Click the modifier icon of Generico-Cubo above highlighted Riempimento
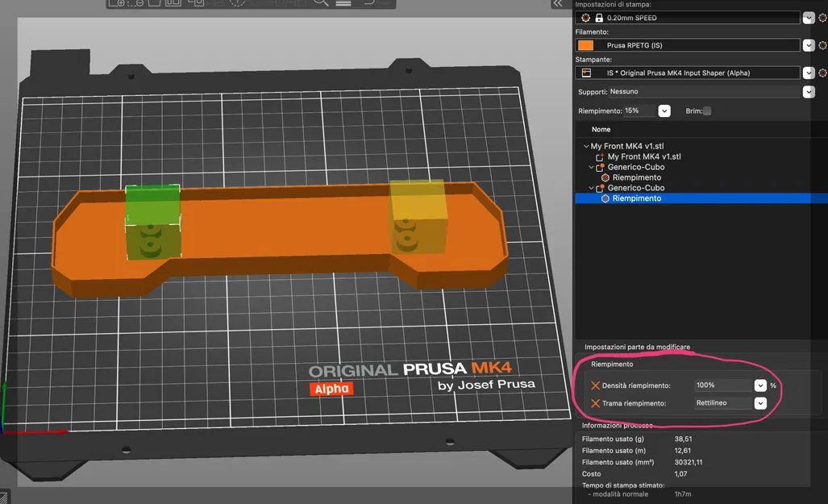828x504 pixels. 600,188
